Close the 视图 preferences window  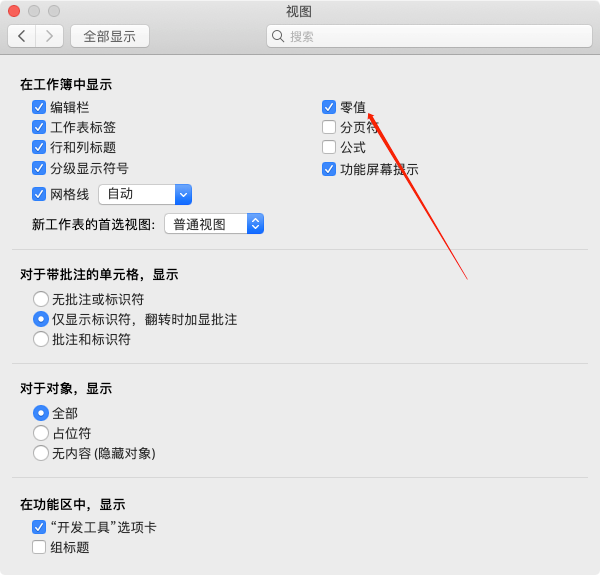pyautogui.click(x=14, y=11)
